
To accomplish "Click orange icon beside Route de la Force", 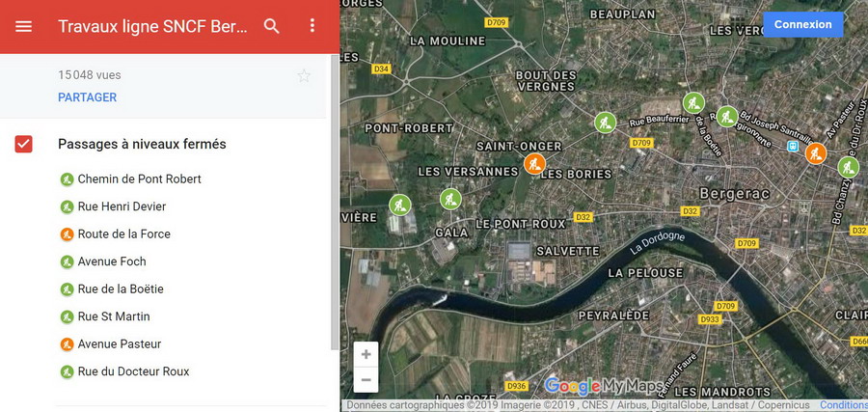I will 67,234.
